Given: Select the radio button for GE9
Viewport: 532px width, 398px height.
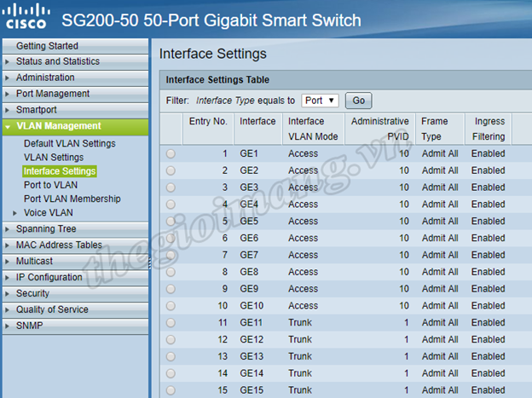Looking at the screenshot, I should coord(171,289).
